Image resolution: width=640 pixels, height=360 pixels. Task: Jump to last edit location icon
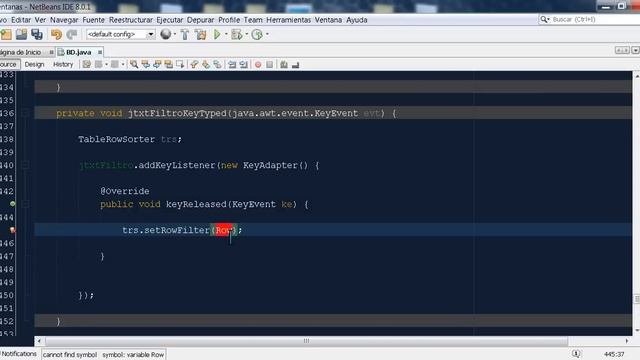[x=87, y=64]
